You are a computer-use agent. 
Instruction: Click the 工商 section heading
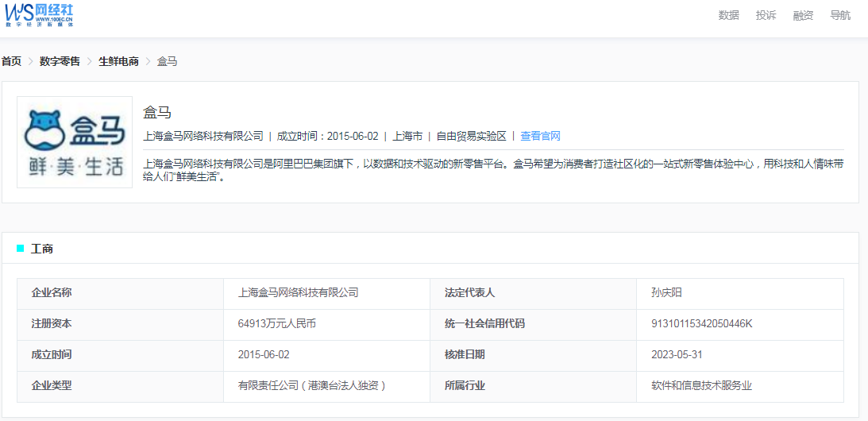(x=42, y=249)
